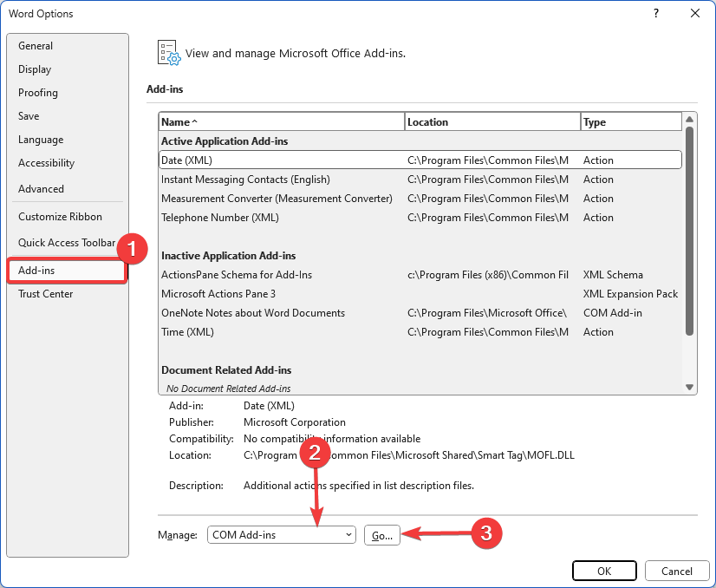716x588 pixels.
Task: Sort add-ins by Name column header
Action: click(x=281, y=122)
